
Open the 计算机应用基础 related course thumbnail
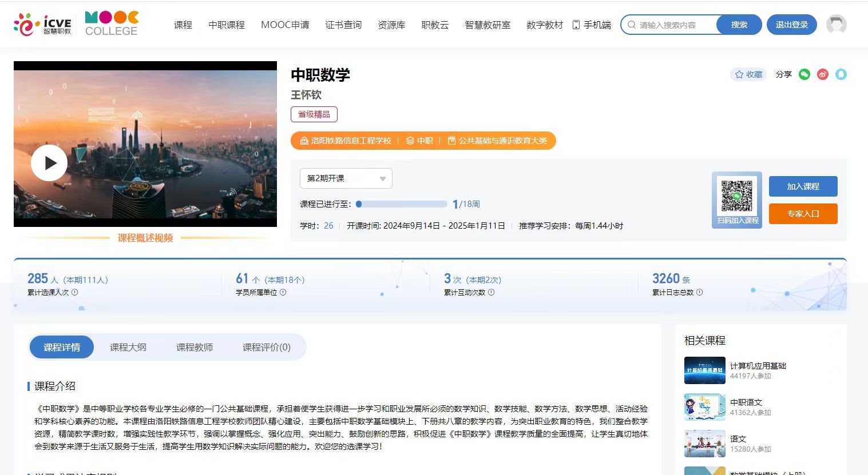click(704, 370)
